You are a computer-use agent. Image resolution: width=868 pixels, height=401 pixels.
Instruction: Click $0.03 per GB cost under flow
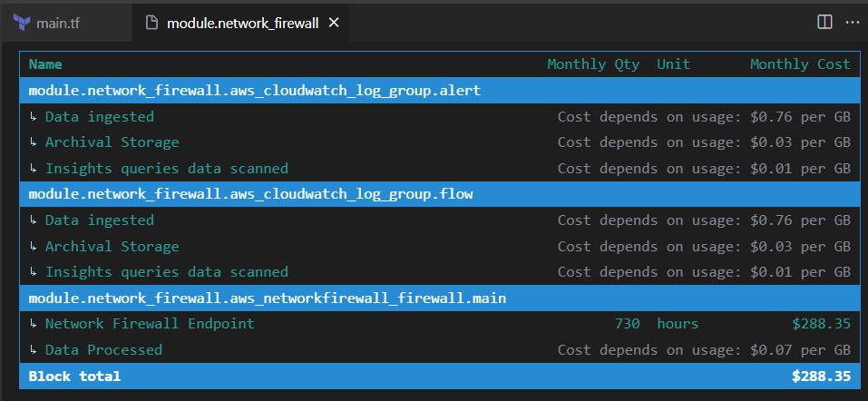(x=800, y=247)
